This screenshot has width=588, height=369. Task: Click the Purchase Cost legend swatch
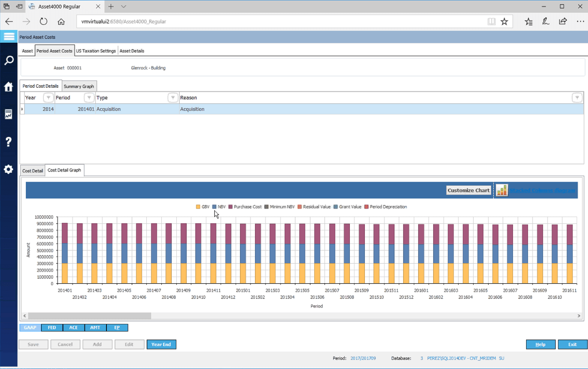click(230, 207)
